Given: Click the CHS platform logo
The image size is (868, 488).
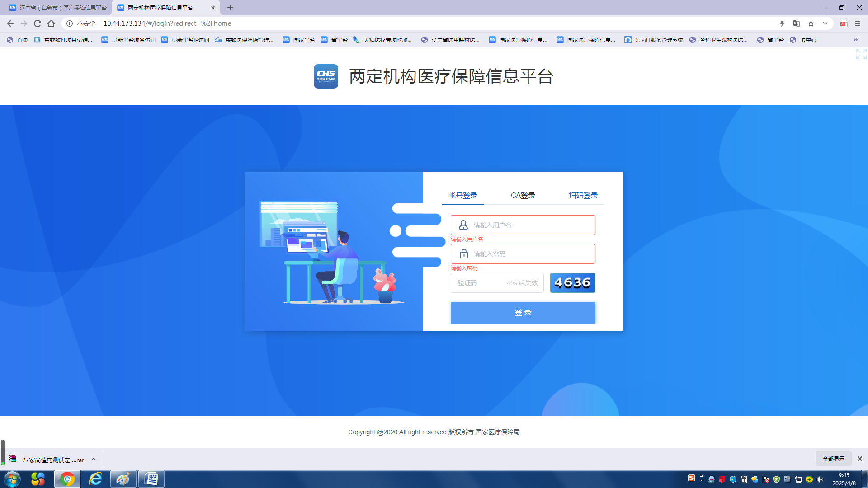Looking at the screenshot, I should [x=326, y=76].
